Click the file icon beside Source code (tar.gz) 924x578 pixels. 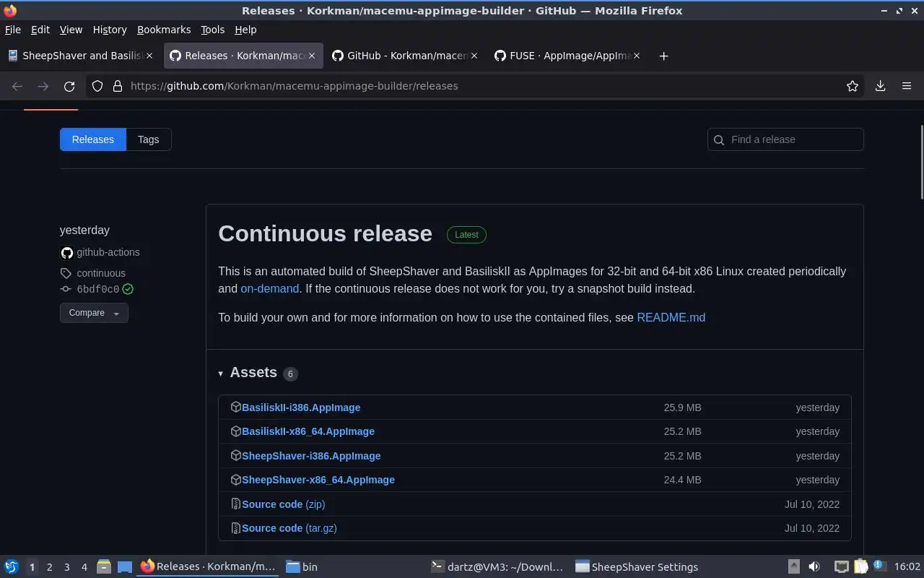pos(235,528)
